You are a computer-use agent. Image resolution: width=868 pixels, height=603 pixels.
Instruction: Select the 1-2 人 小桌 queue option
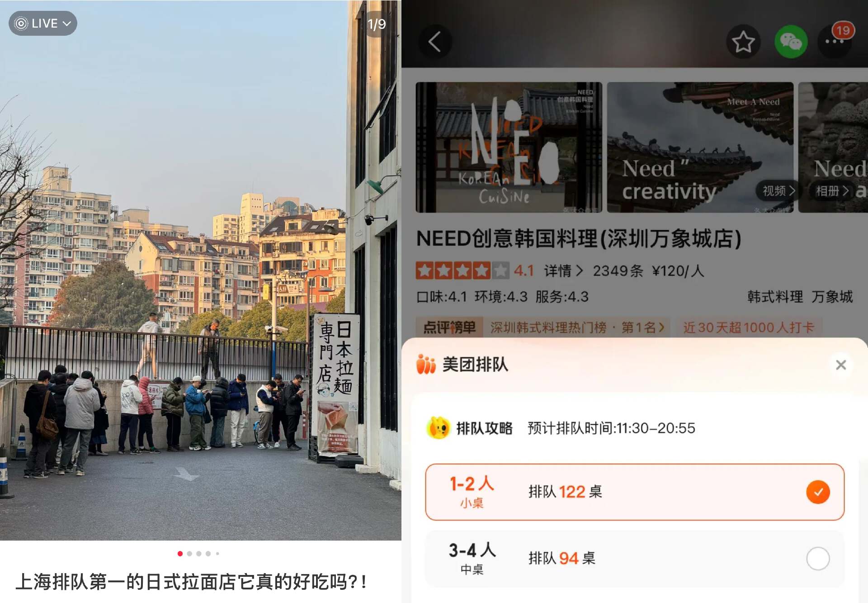point(635,492)
